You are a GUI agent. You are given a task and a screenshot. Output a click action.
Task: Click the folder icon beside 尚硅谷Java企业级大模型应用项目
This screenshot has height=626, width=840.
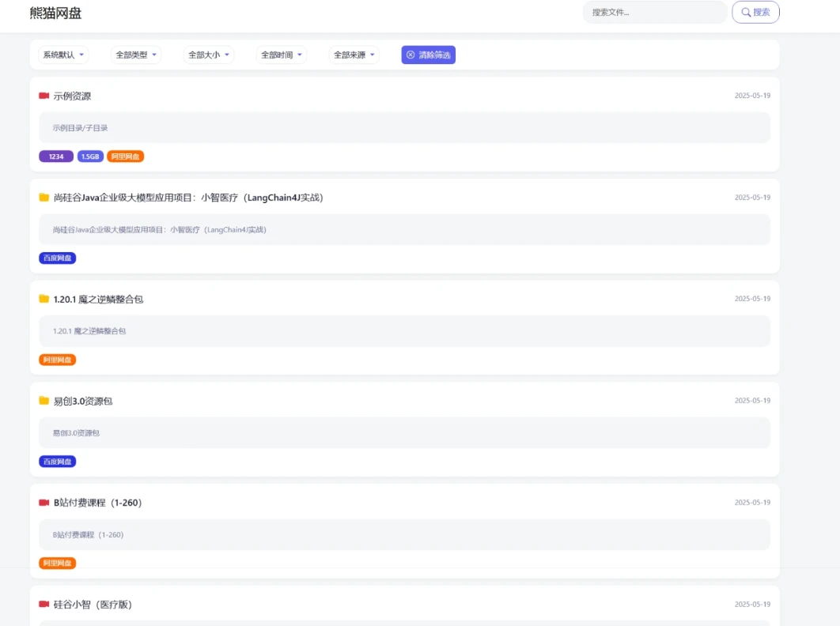coord(44,198)
